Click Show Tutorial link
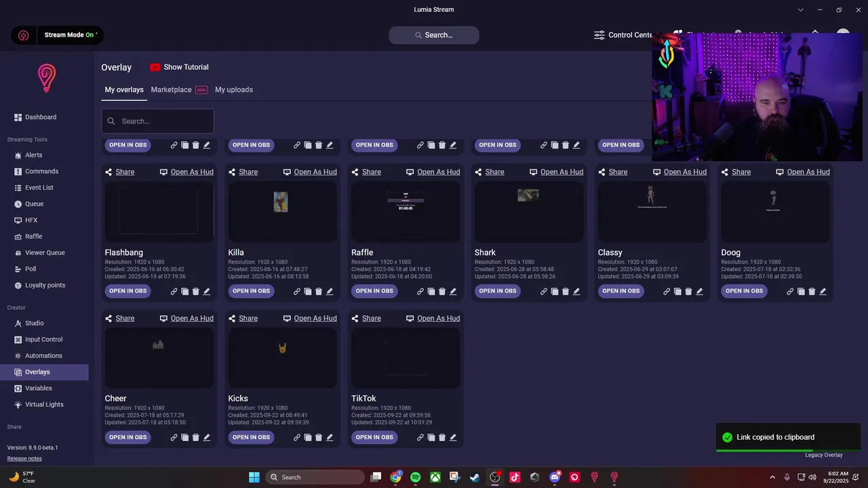The image size is (868, 488). [x=179, y=67]
